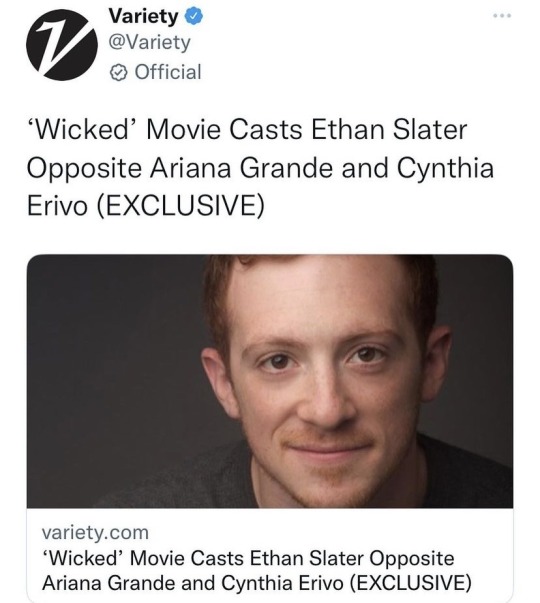Open the Variety logo profile picture
The height and width of the screenshot is (603, 540).
click(x=62, y=45)
